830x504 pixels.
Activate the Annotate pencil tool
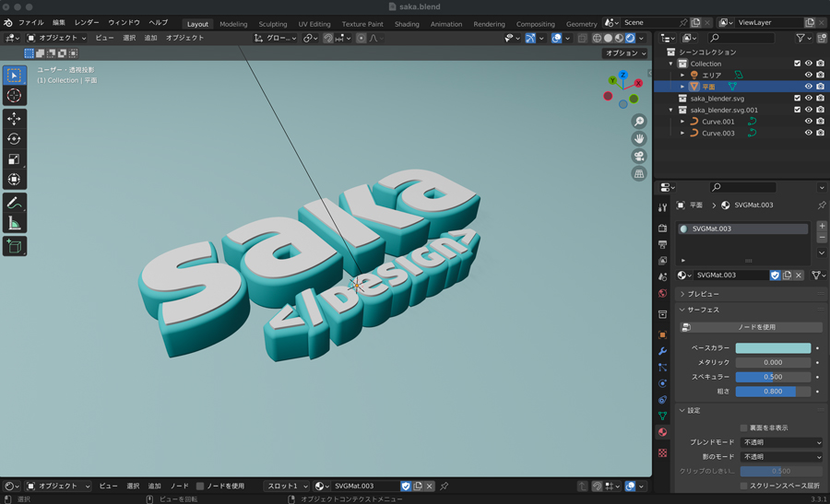(x=14, y=203)
